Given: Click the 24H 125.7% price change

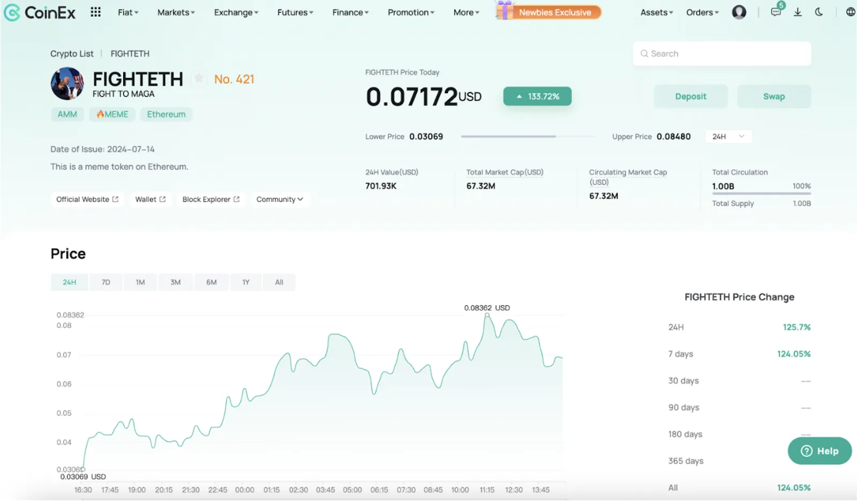Looking at the screenshot, I should coord(796,327).
